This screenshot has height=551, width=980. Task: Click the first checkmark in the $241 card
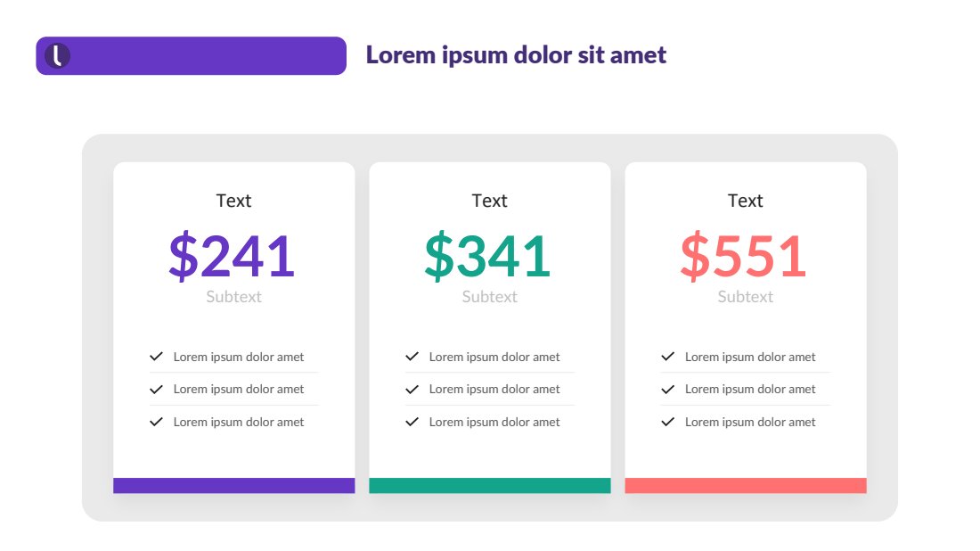[x=156, y=357]
